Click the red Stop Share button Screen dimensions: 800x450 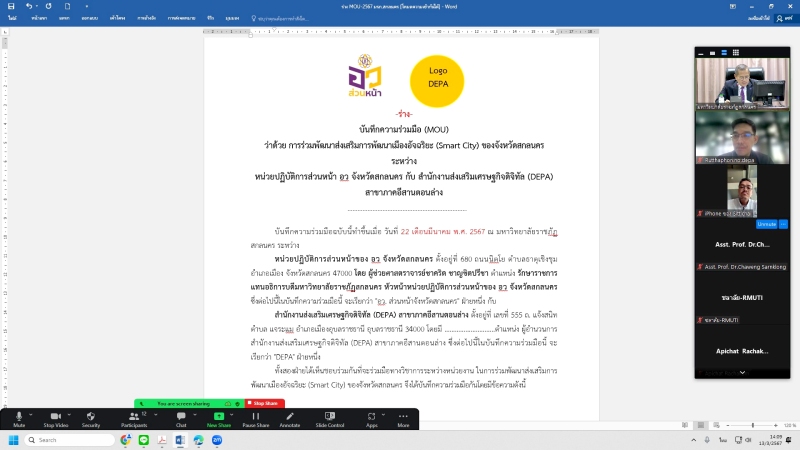point(264,403)
